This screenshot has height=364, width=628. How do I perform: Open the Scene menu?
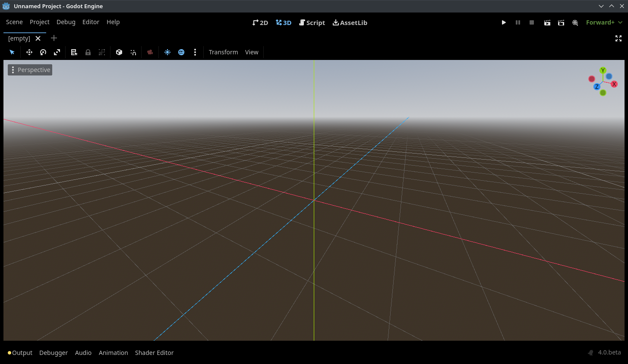[14, 22]
